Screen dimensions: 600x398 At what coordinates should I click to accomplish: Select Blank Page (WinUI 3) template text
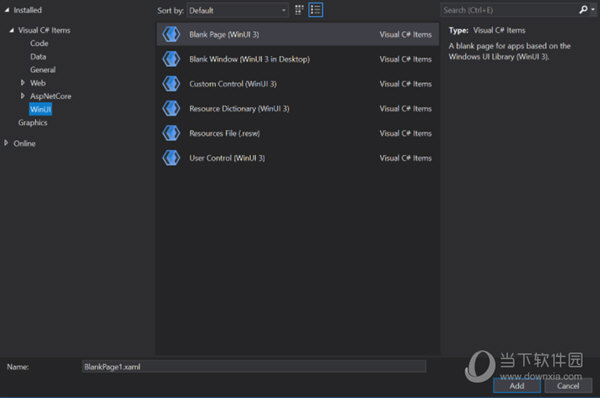(x=224, y=34)
